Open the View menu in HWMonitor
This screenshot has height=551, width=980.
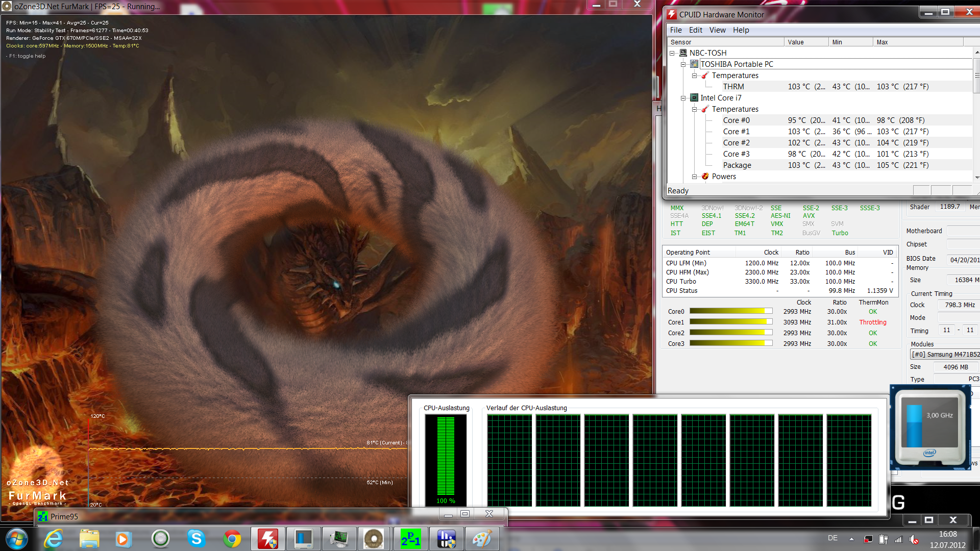(x=717, y=30)
